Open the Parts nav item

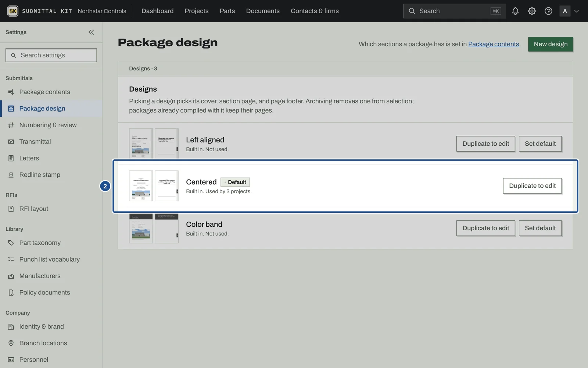pyautogui.click(x=227, y=11)
